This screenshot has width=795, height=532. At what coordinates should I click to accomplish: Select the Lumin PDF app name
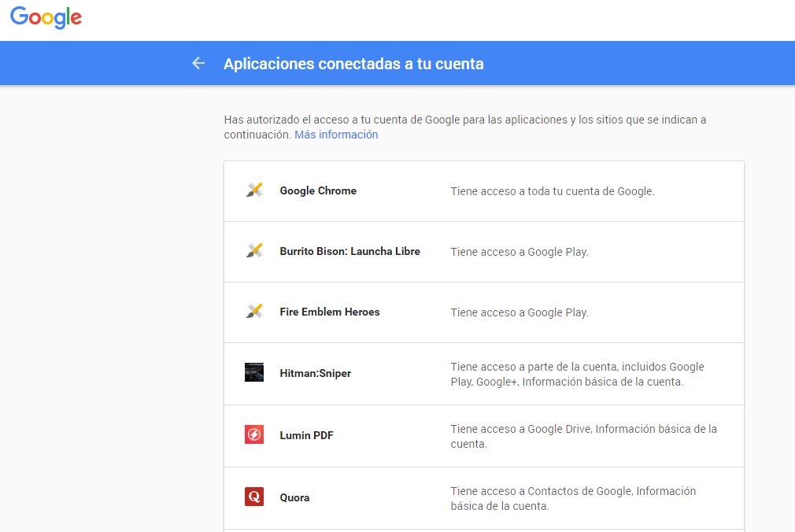[306, 435]
